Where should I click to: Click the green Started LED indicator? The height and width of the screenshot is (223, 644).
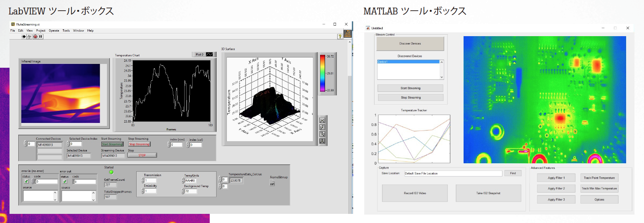pos(111,172)
